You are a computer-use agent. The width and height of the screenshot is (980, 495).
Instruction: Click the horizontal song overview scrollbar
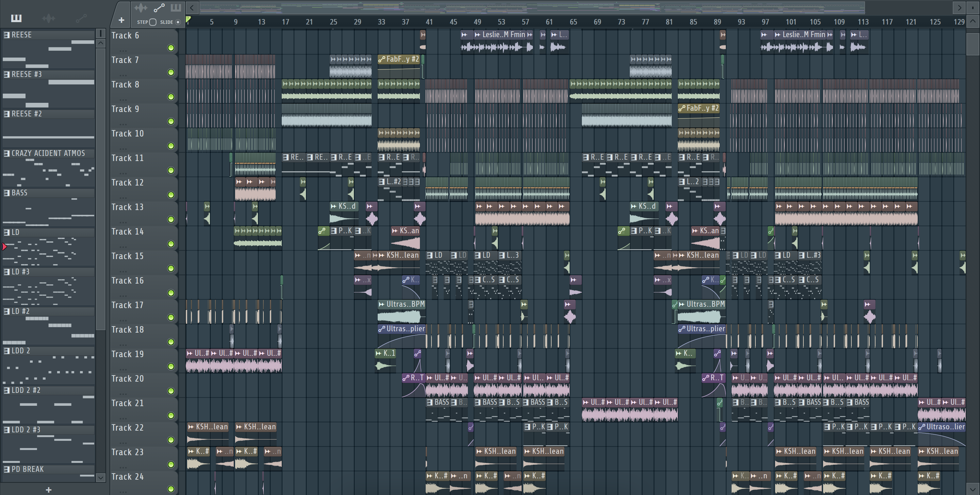[x=532, y=7]
